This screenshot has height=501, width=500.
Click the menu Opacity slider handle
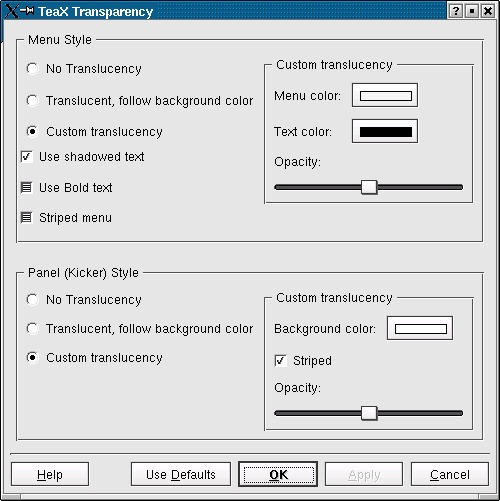coord(369,187)
